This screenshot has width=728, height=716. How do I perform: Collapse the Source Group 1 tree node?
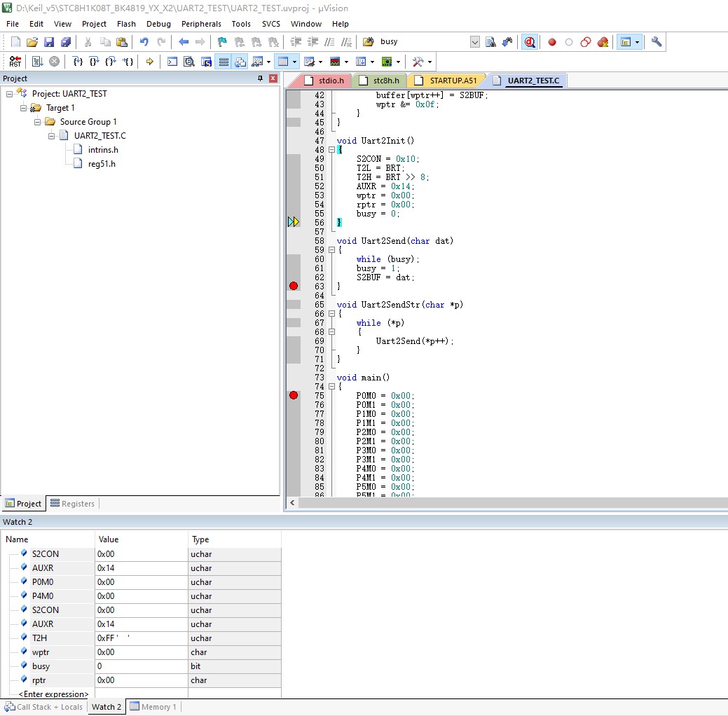click(38, 122)
